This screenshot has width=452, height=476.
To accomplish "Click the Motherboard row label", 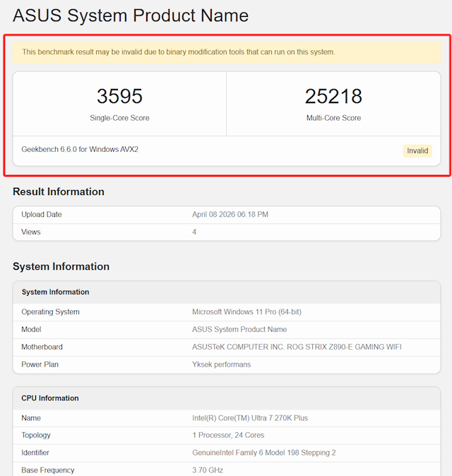I will point(42,347).
